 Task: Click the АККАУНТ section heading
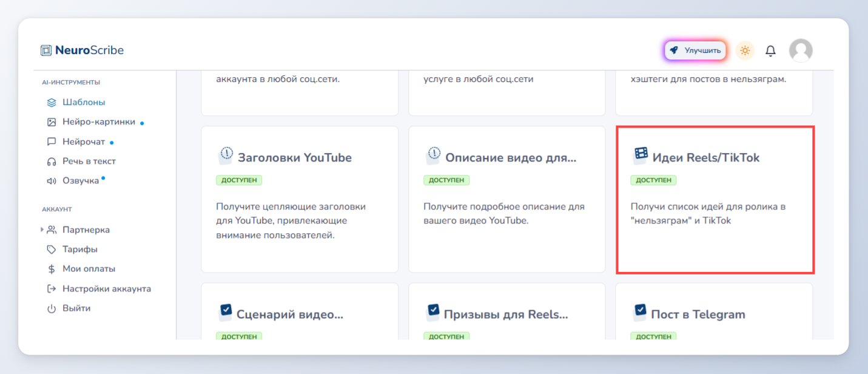point(57,209)
